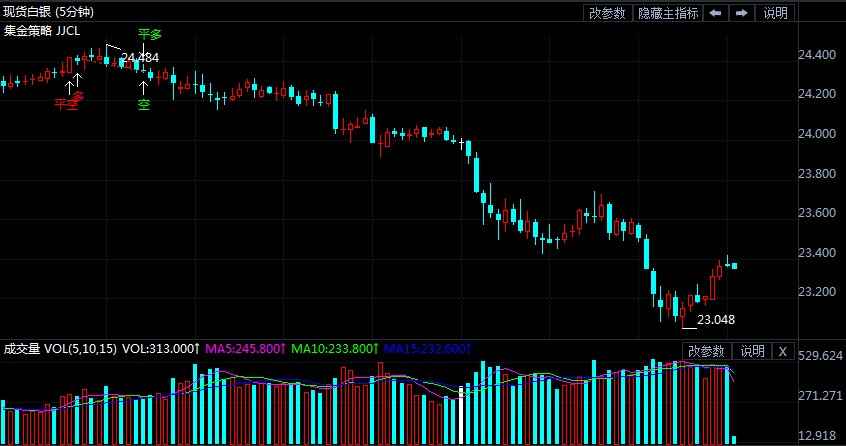This screenshot has width=846, height=446.
Task: Click the 24.484 high price label
Action: pos(140,58)
